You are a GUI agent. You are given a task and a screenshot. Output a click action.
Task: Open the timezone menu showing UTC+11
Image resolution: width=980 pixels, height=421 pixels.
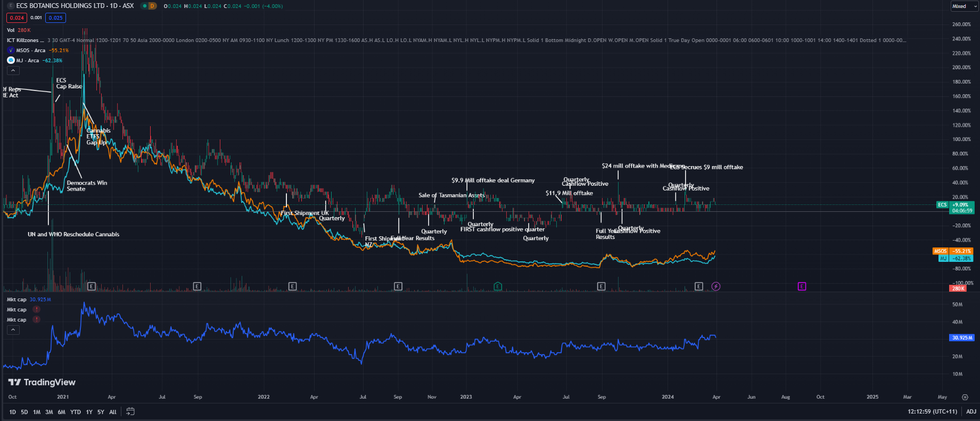click(x=932, y=411)
